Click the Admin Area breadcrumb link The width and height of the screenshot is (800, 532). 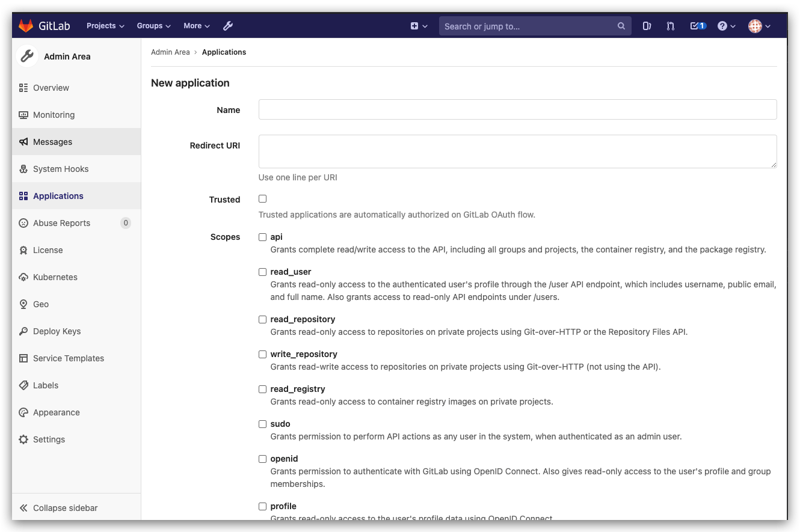pos(170,52)
